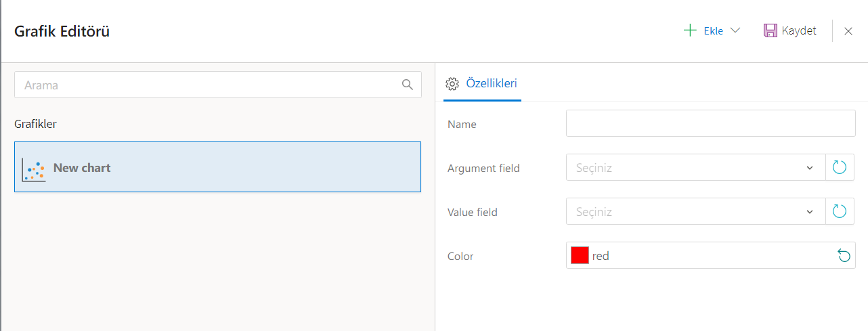Focus the Name text input
Viewport: 868px width, 331px height.
pyautogui.click(x=710, y=124)
